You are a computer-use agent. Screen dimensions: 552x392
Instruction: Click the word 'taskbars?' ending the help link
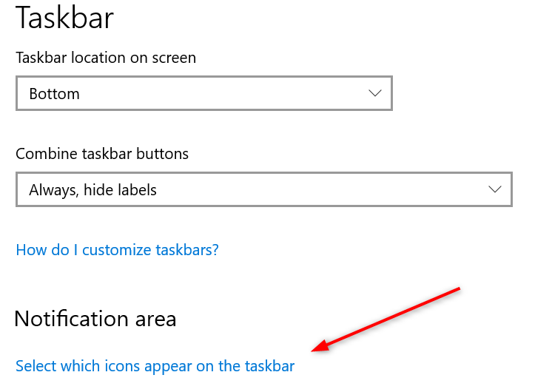click(x=187, y=250)
